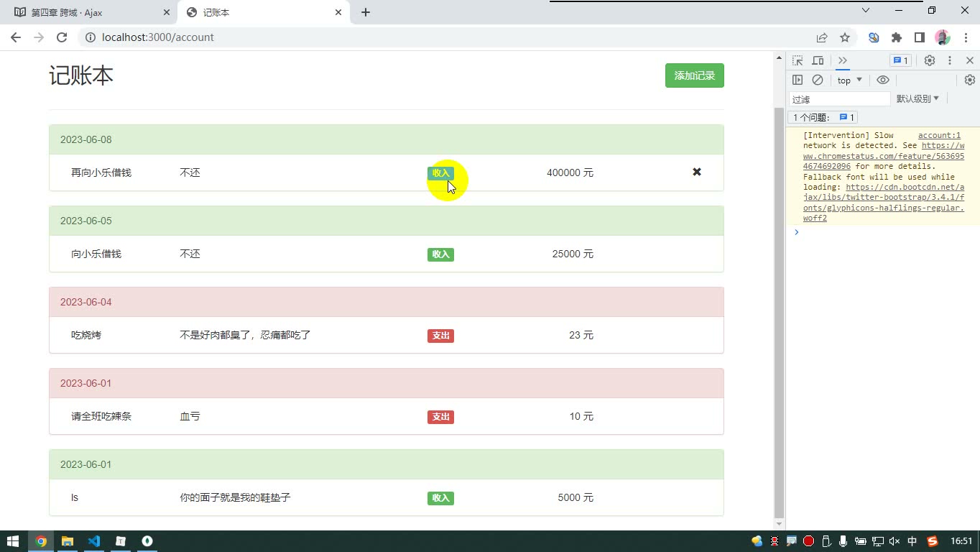The image size is (980, 552).
Task: Delete the 再向小乐借钱 record with the X icon
Action: [x=696, y=172]
